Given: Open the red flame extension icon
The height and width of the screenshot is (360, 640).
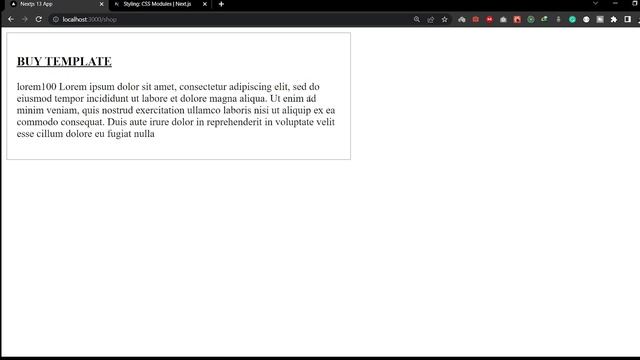Looking at the screenshot, I should point(517,19).
